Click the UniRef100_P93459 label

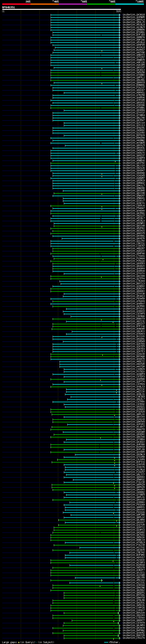coord(133,299)
